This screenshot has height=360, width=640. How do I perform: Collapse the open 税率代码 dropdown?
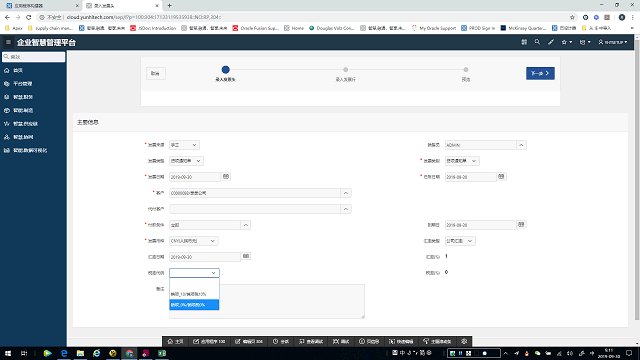click(x=194, y=273)
